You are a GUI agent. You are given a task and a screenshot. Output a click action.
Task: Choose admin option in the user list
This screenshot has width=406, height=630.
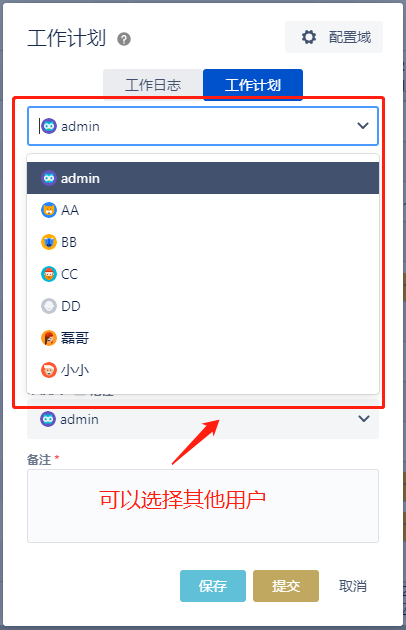pyautogui.click(x=203, y=178)
